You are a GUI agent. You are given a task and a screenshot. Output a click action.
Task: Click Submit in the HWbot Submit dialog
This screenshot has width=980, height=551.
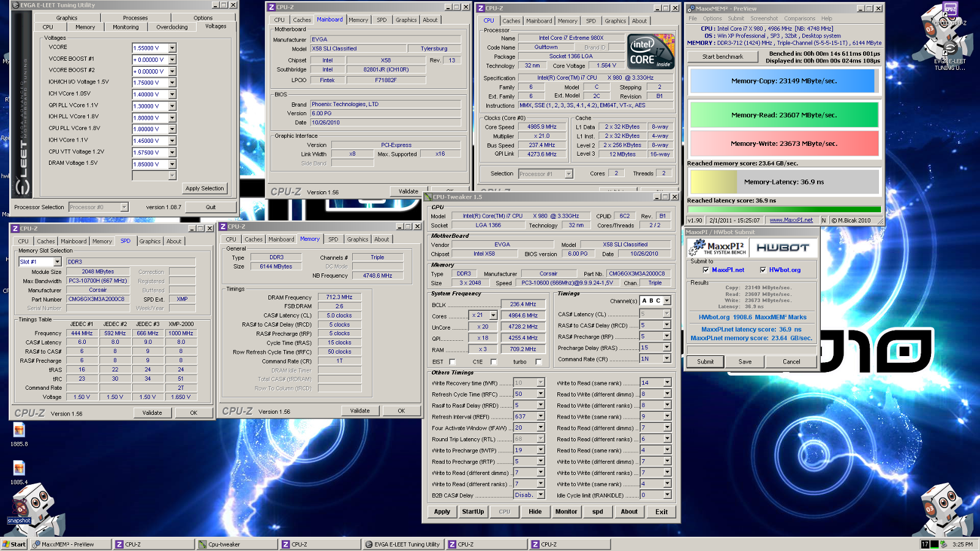706,362
